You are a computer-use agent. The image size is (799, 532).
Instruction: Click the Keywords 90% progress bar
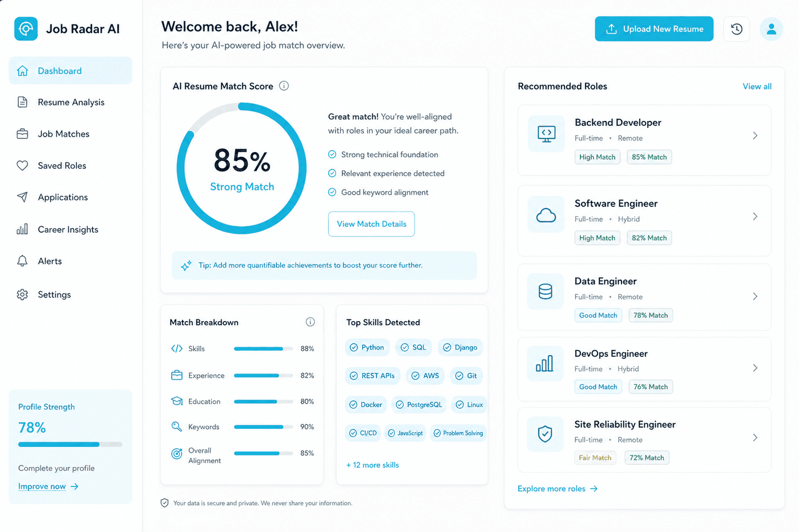pyautogui.click(x=263, y=427)
